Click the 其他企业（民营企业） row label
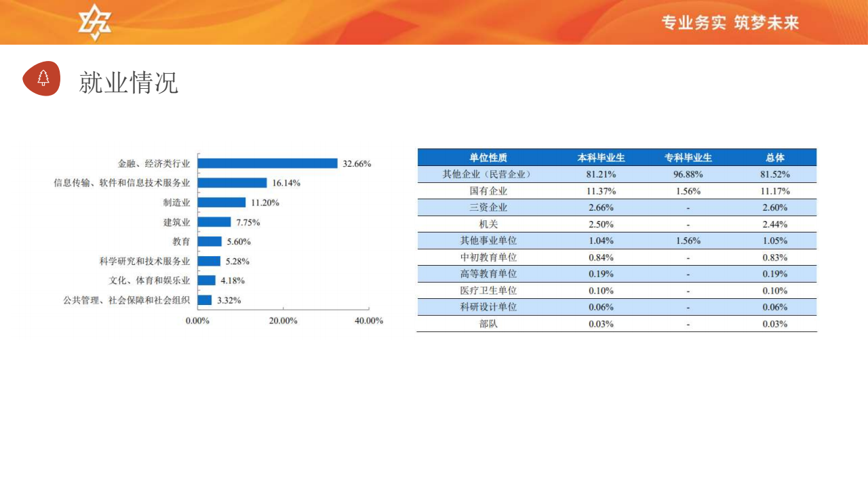868x488 pixels. point(488,174)
